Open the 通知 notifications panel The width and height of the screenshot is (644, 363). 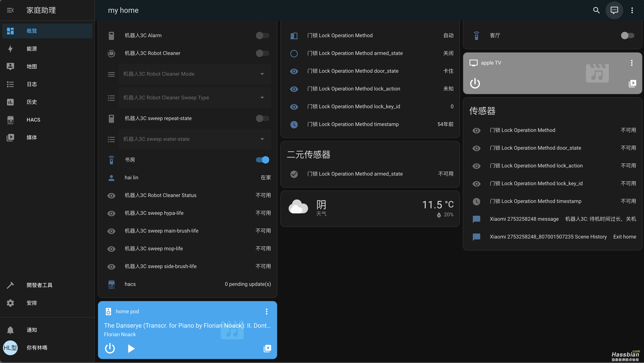click(x=47, y=330)
